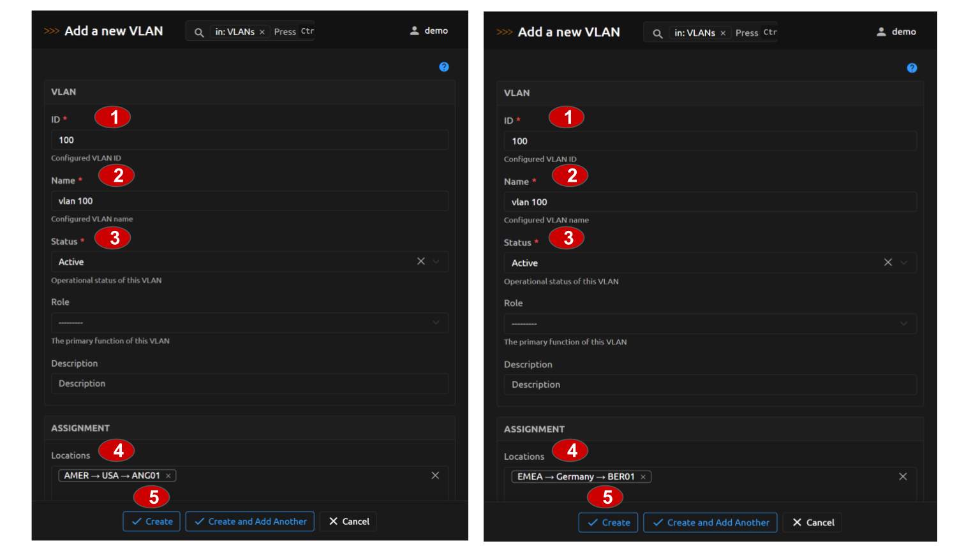
Task: Click the blue help icon in right panel
Action: point(912,68)
